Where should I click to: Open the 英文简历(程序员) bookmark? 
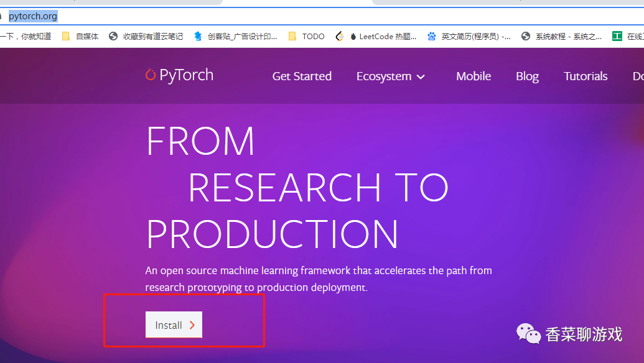pos(469,37)
